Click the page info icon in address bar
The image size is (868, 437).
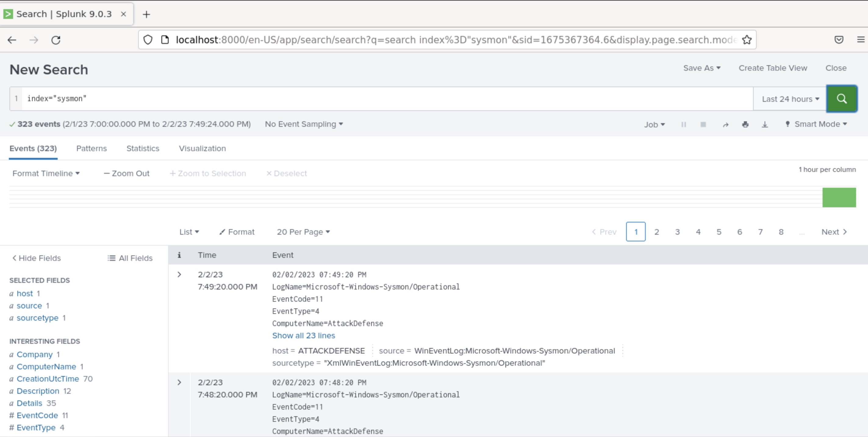pyautogui.click(x=165, y=40)
